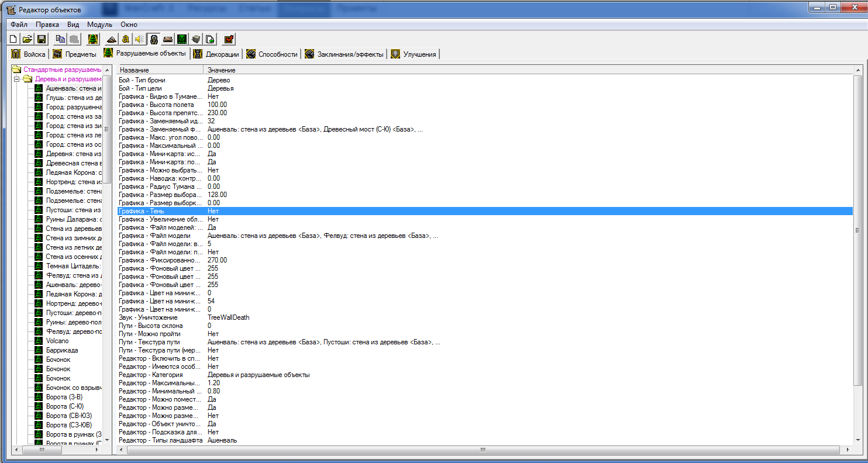Click the greyed-out paste icon in the toolbar
Screen dimensions: 868x463
(74, 39)
